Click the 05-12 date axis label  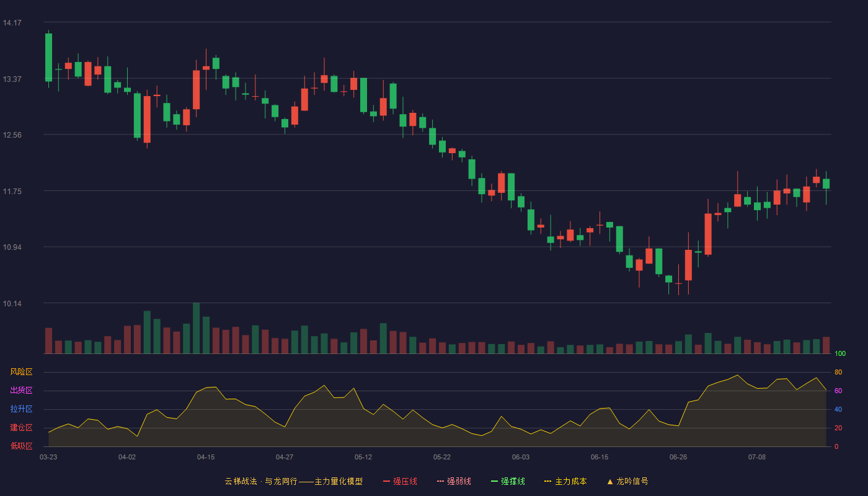363,457
